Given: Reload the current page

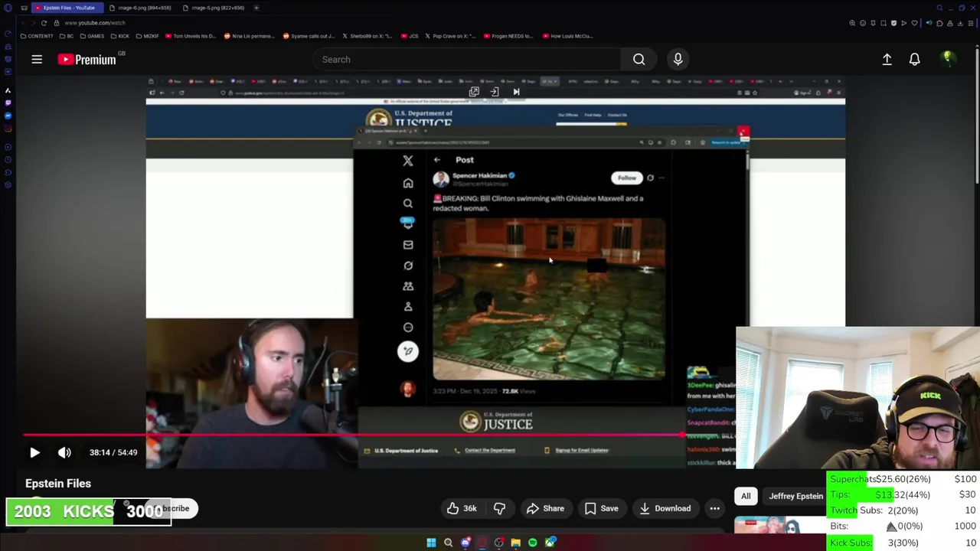Looking at the screenshot, I should point(44,23).
